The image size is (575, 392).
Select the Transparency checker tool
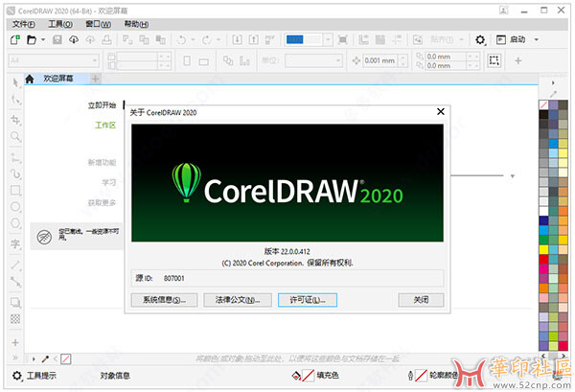pos(15,318)
